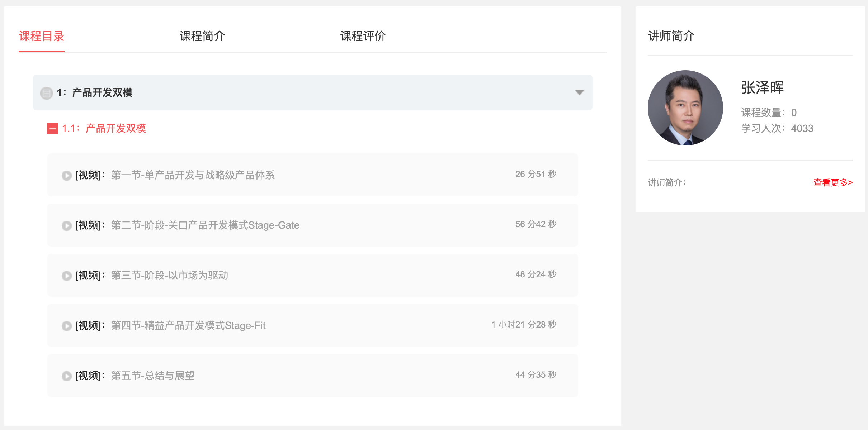Click play icon for 第一节 video
This screenshot has height=430, width=868.
(67, 175)
